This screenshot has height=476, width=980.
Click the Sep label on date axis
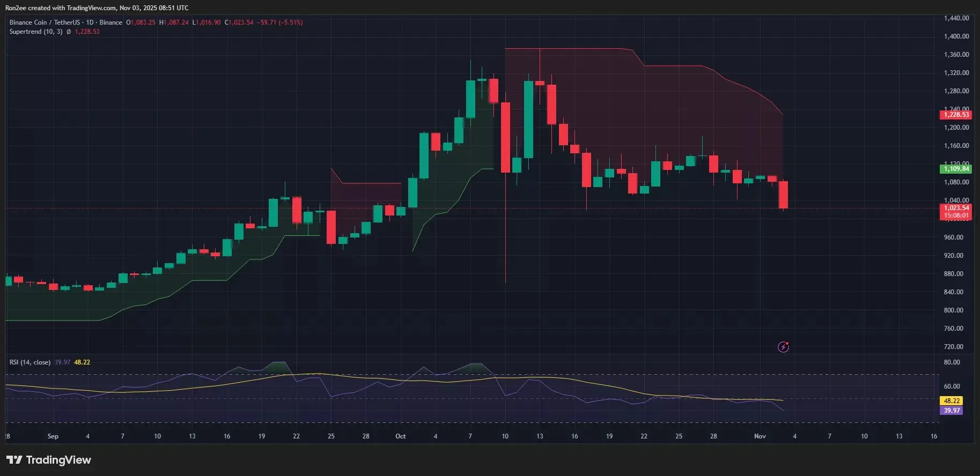pos(53,436)
